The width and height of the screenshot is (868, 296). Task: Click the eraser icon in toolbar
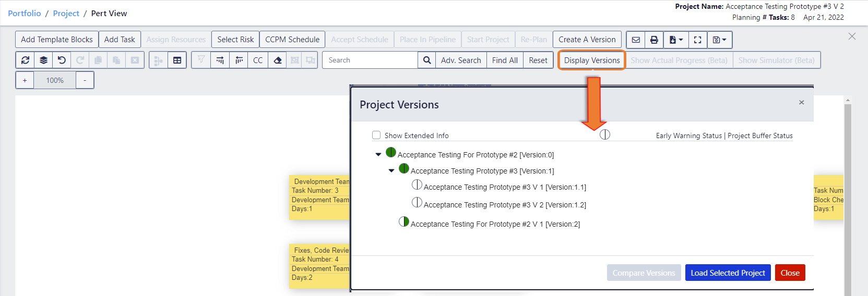[x=278, y=60]
